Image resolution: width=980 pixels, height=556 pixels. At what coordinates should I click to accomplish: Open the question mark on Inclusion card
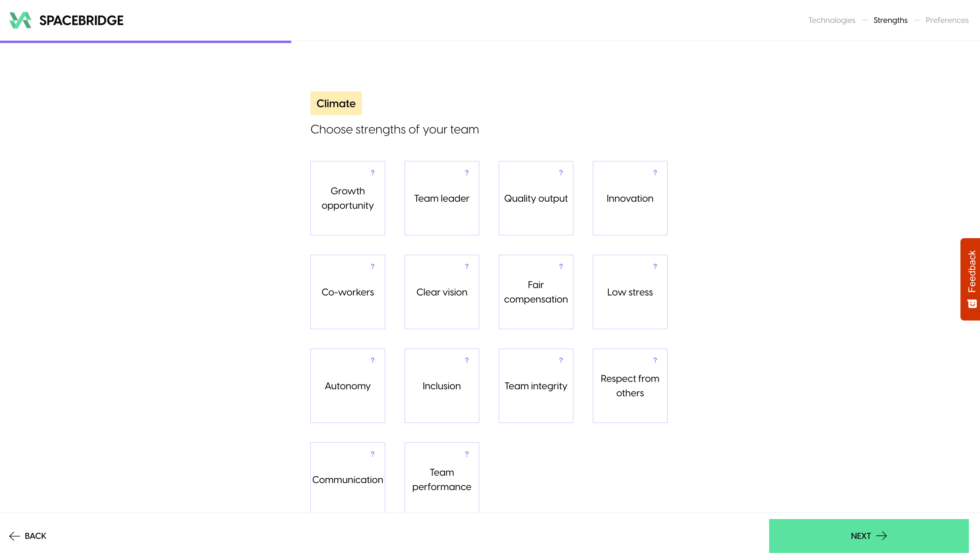pyautogui.click(x=466, y=360)
